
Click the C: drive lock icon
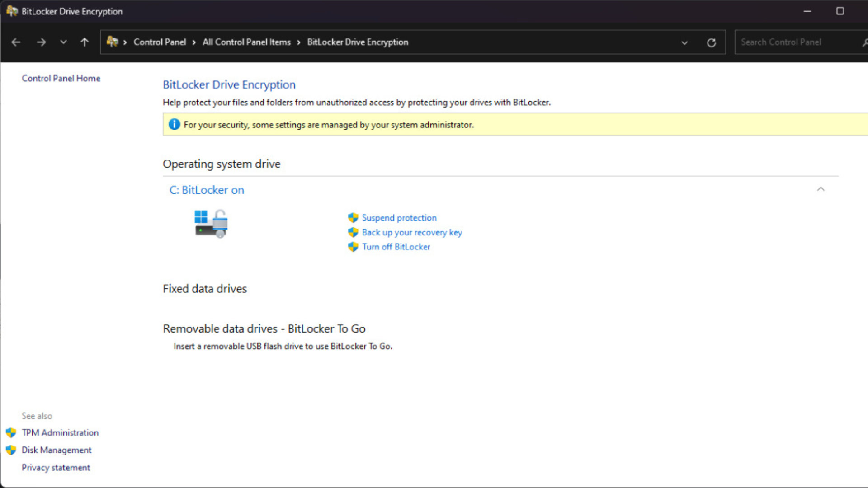[211, 223]
